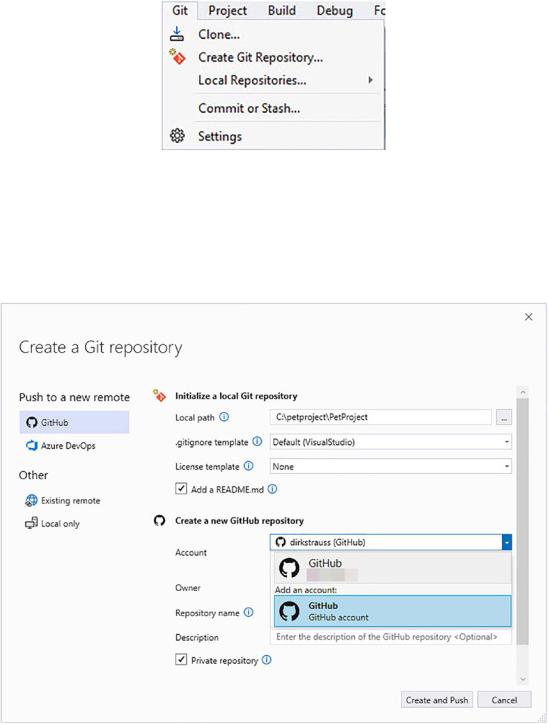548x724 pixels.
Task: Open the License template dropdown
Action: point(391,466)
